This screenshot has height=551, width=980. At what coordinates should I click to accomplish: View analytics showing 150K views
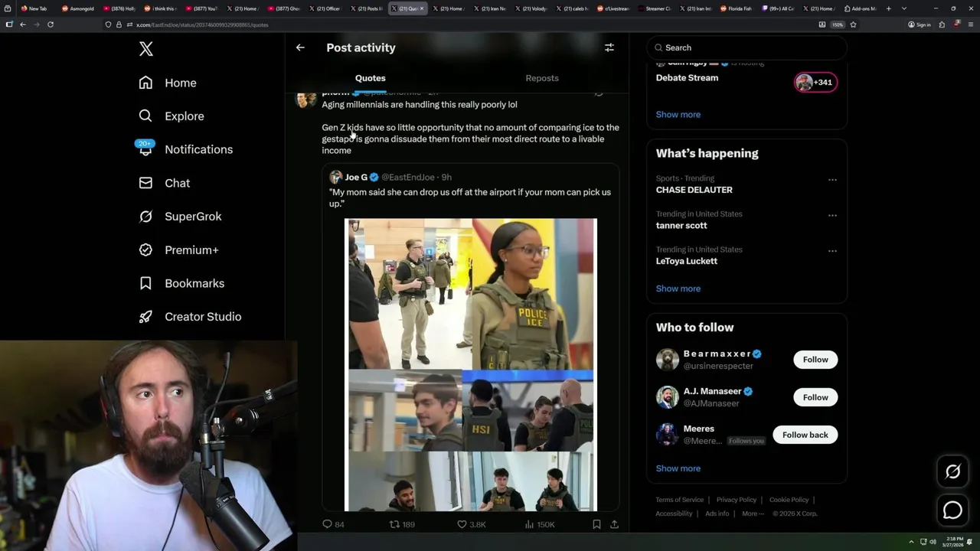540,524
